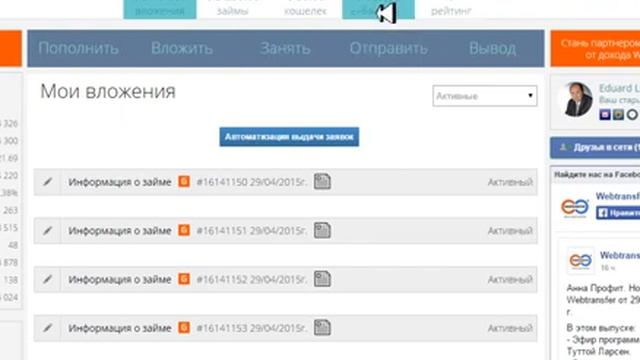Open the Отправить menu item
This screenshot has height=360, width=640.
(389, 48)
